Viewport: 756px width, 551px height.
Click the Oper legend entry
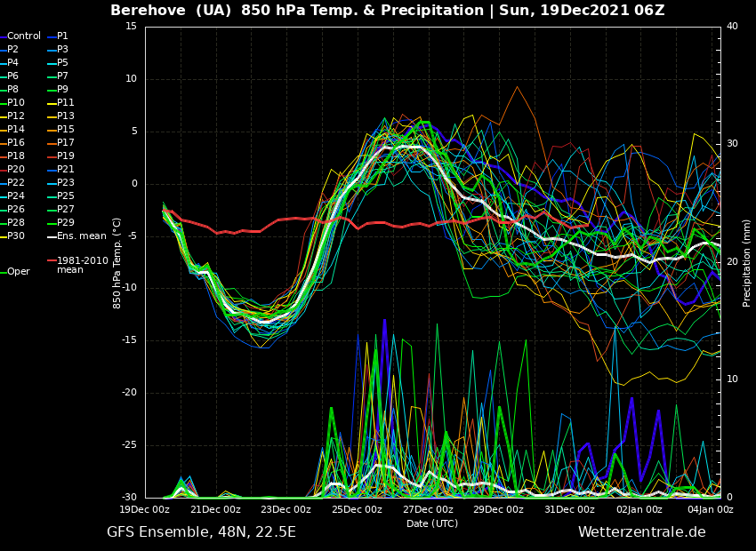tap(19, 272)
